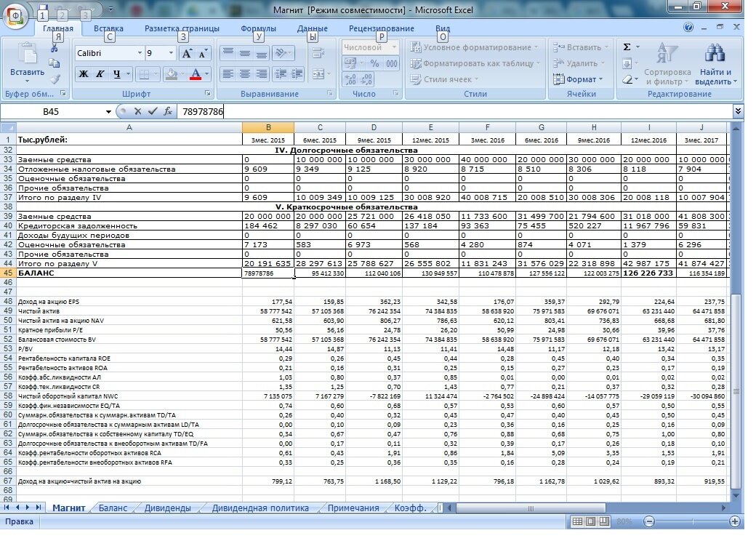The image size is (756, 541).
Task: Open Найти и выделить binoculars
Action: point(715,64)
